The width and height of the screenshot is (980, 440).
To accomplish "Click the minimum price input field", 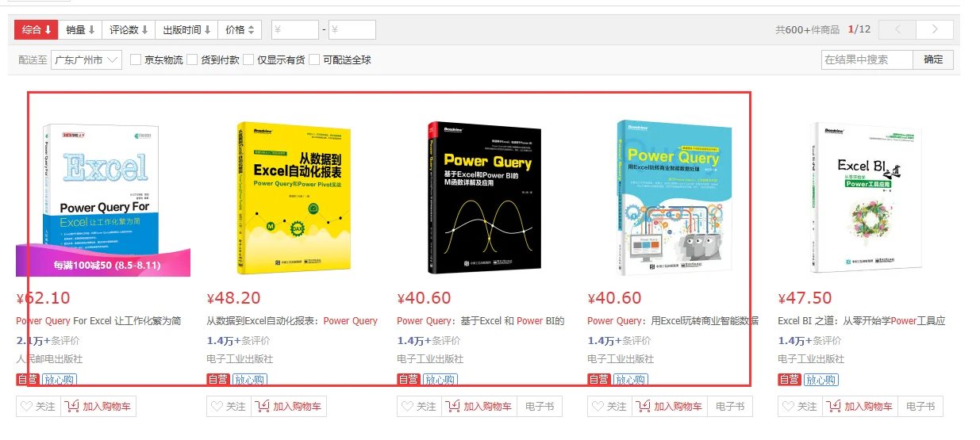I will 294,30.
